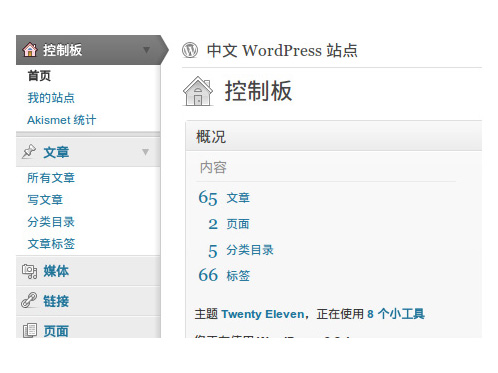This screenshot has width=498, height=373.
Task: Select 首页 submenu item
Action: coord(39,76)
